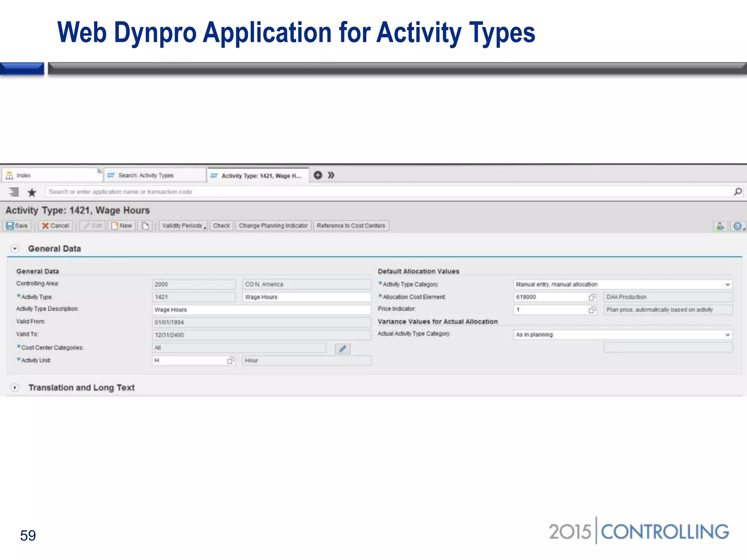Click the personalization user icon
747x560 pixels.
coord(720,226)
